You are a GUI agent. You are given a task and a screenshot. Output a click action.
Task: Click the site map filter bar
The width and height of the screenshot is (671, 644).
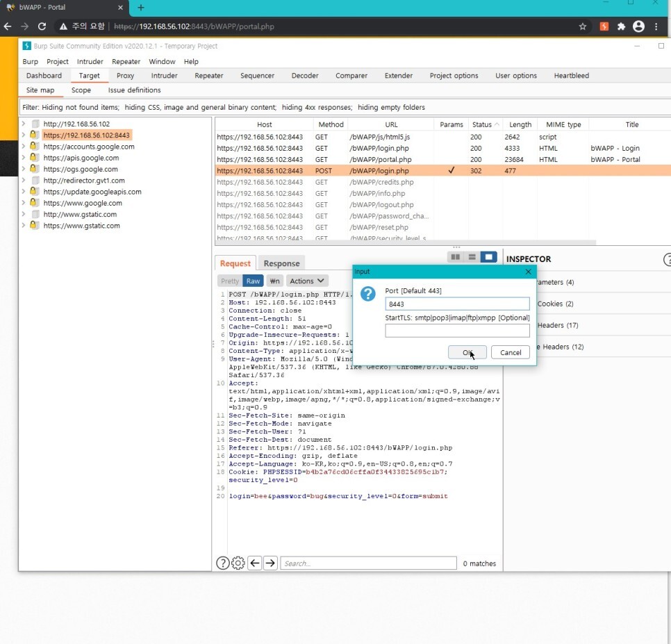pyautogui.click(x=345, y=107)
